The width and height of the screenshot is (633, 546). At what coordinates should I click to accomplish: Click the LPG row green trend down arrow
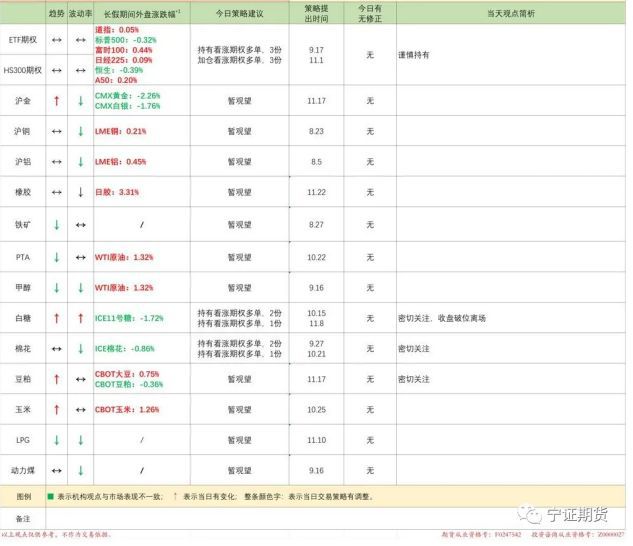coord(57,440)
